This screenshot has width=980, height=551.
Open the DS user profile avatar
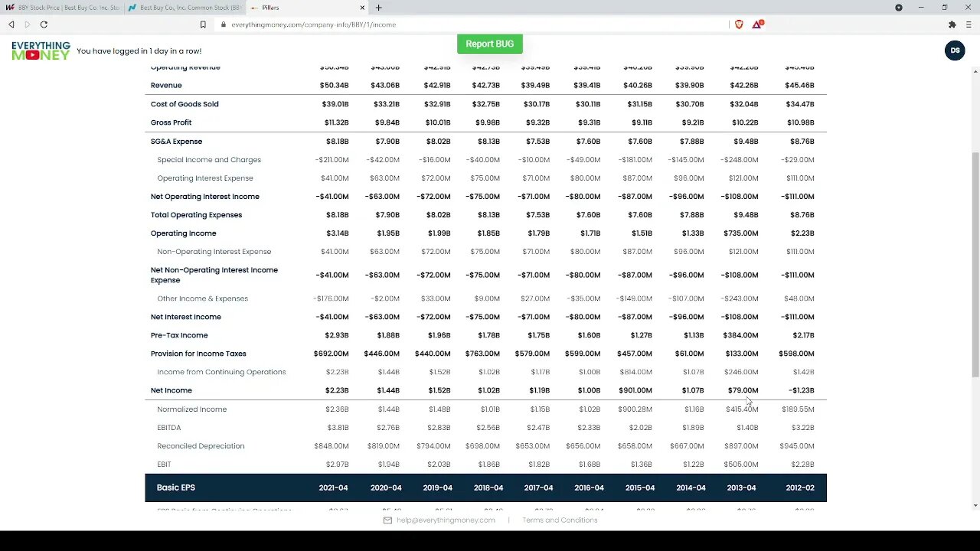click(955, 51)
